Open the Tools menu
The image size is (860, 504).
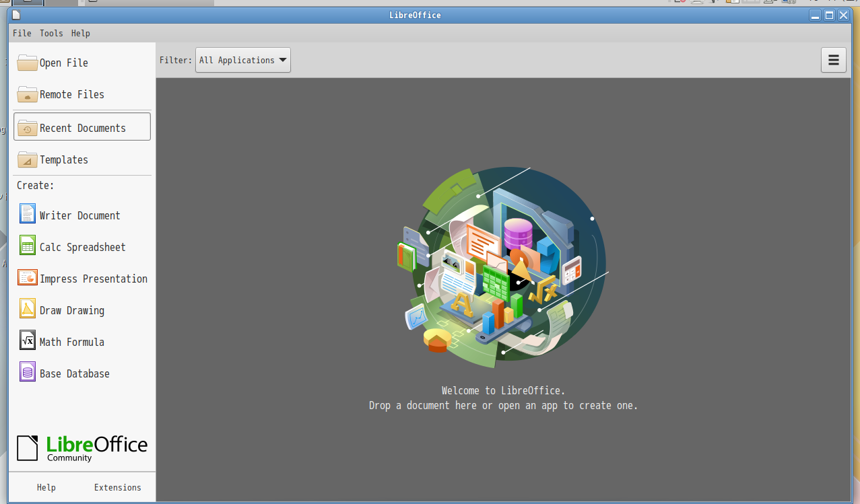51,33
